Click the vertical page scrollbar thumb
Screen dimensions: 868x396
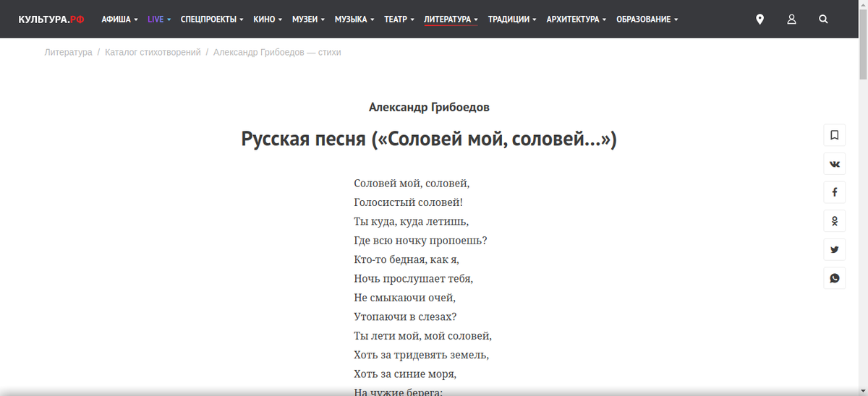pyautogui.click(x=863, y=45)
